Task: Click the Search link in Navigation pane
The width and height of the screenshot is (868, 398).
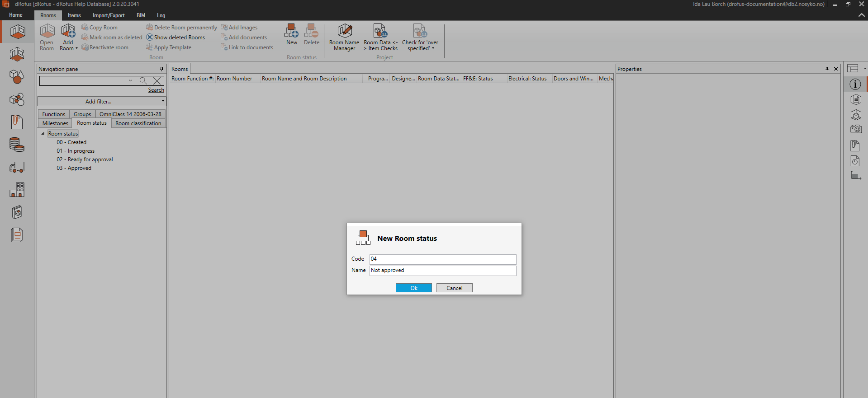Action: 156,90
